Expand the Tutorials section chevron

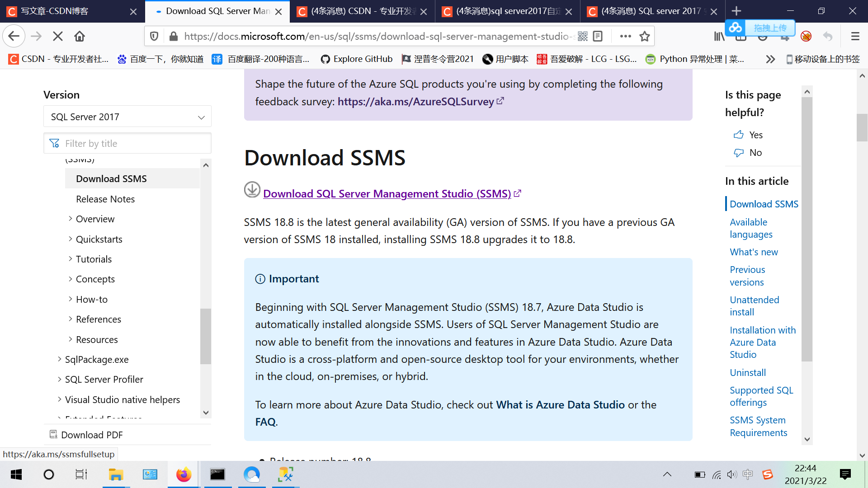(x=70, y=258)
